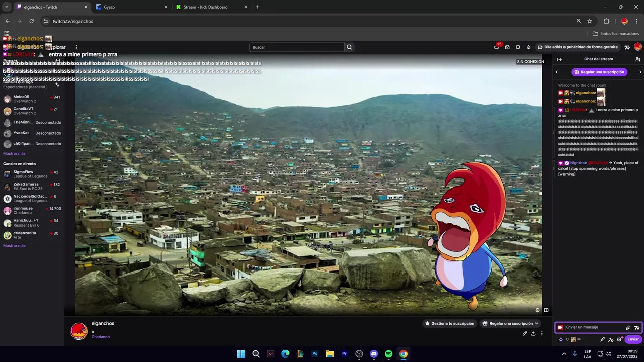The width and height of the screenshot is (644, 362).
Task: Open Premiere Pro from the Windows taskbar
Action: click(344, 354)
